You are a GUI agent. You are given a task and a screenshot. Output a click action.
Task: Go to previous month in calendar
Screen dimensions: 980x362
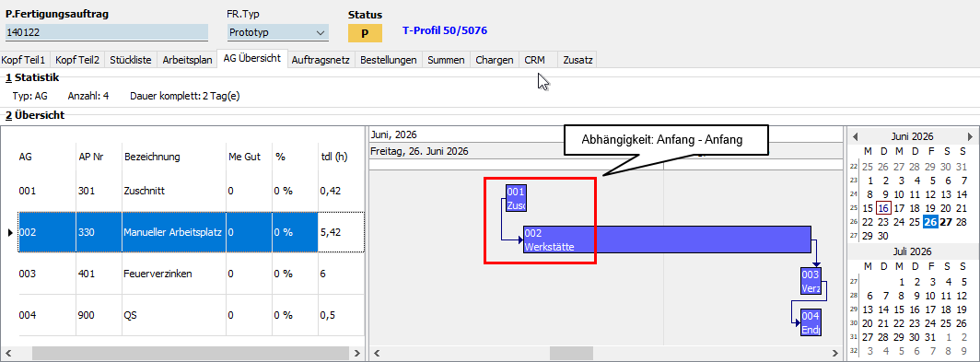coord(856,136)
